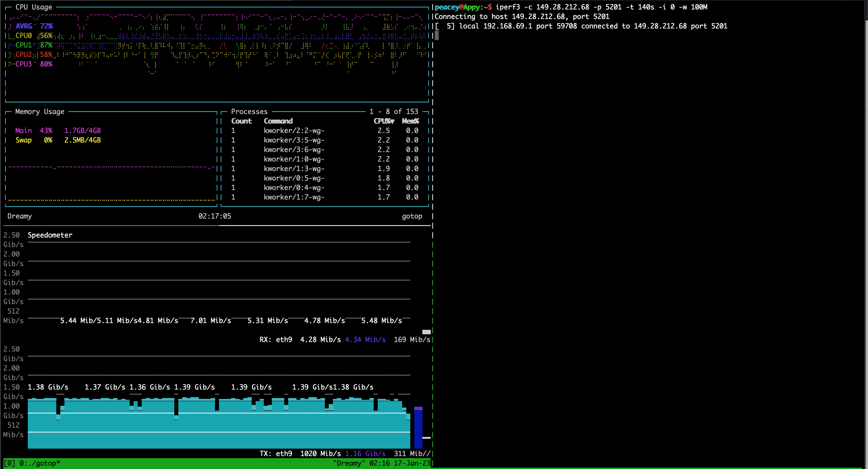Image resolution: width=868 pixels, height=469 pixels.
Task: Select the kworker/0:5-wg- process row
Action: click(x=325, y=178)
